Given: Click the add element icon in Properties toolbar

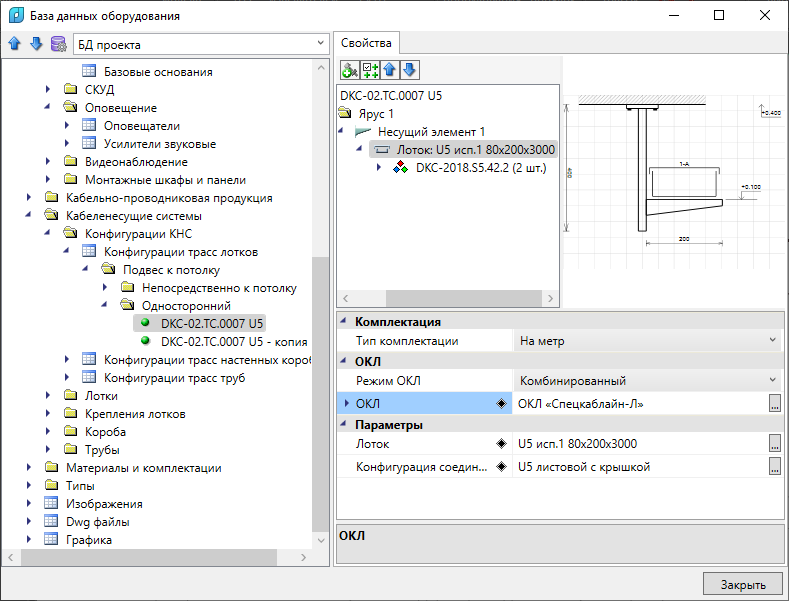Looking at the screenshot, I should (350, 70).
